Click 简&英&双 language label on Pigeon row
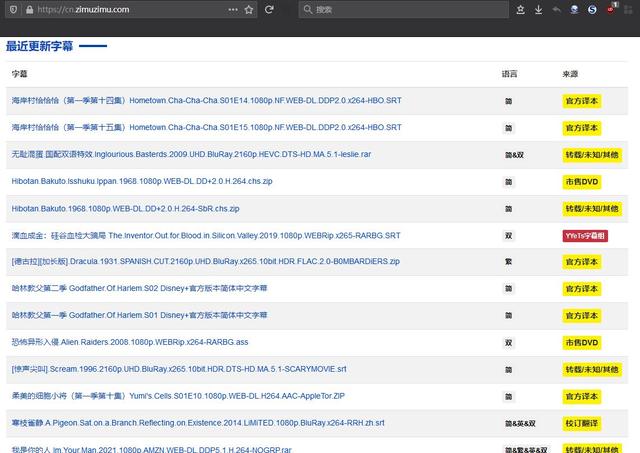640x453 pixels. (520, 423)
